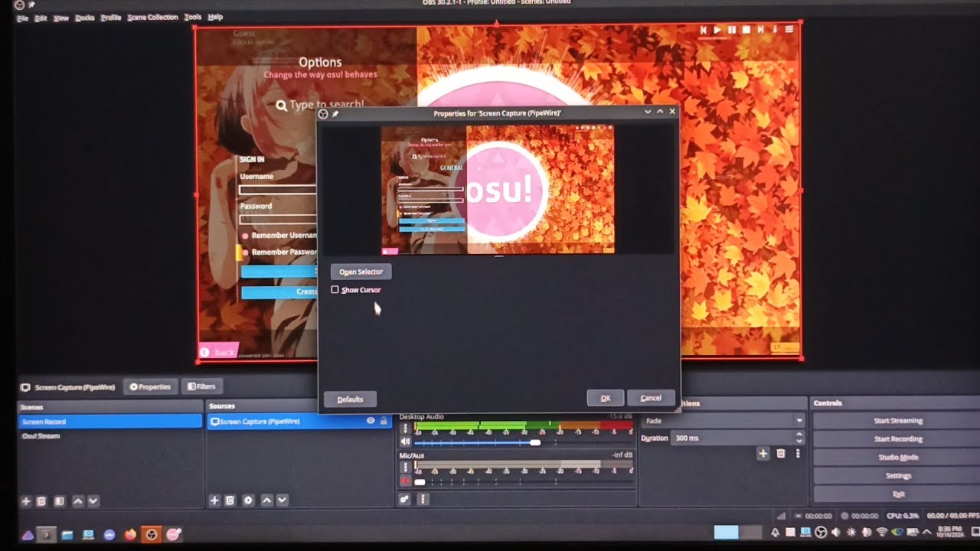Open the Fade transition dropdown

tap(724, 420)
